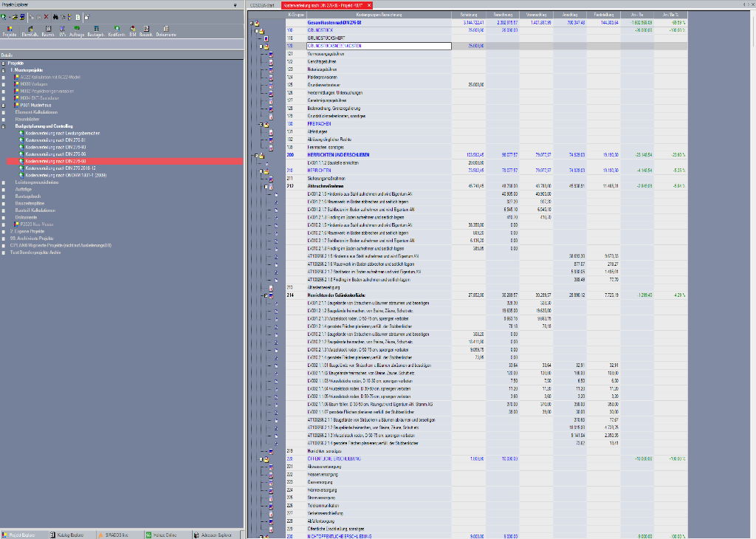Click the binoculars search icon
The height and width of the screenshot is (539, 756).
click(x=56, y=16)
